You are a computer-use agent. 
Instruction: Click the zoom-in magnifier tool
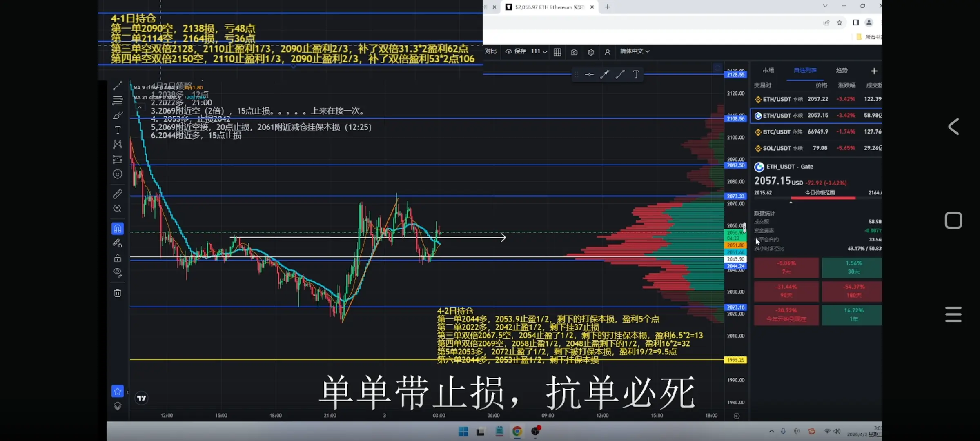point(118,209)
